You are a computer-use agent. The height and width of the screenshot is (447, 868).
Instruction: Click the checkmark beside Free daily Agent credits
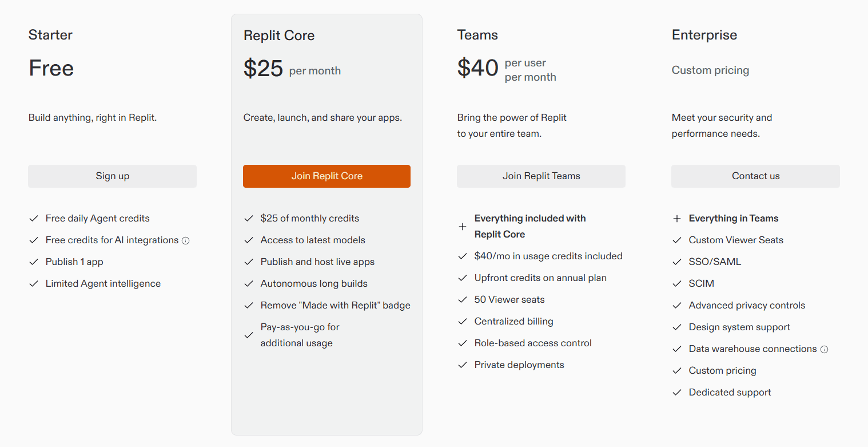(33, 218)
